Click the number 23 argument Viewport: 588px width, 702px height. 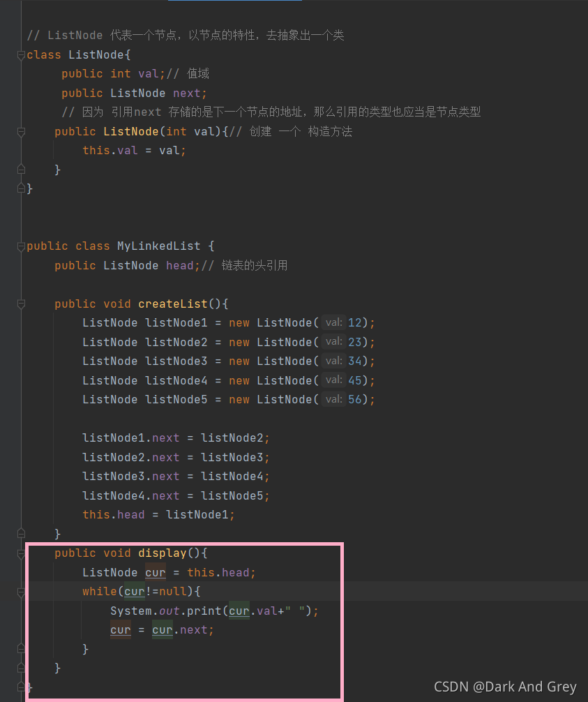[x=355, y=343]
